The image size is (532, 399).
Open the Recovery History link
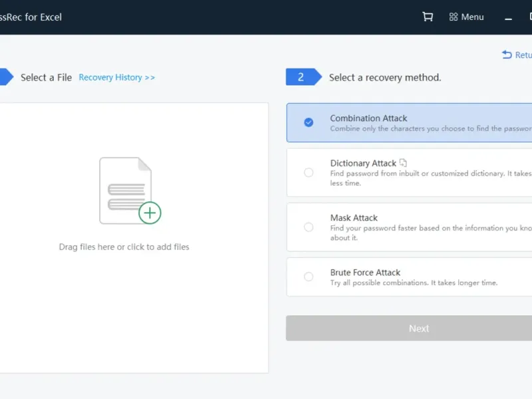click(x=116, y=78)
